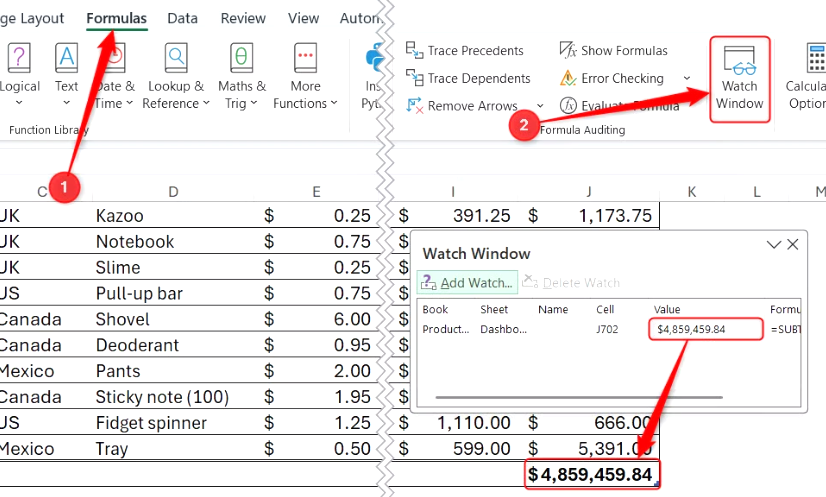Select the Slime cell
Image resolution: width=826 pixels, height=497 pixels.
pos(173,267)
